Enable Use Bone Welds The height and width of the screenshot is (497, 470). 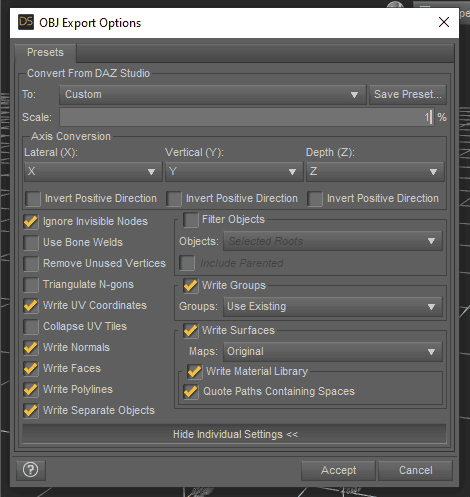coord(31,243)
